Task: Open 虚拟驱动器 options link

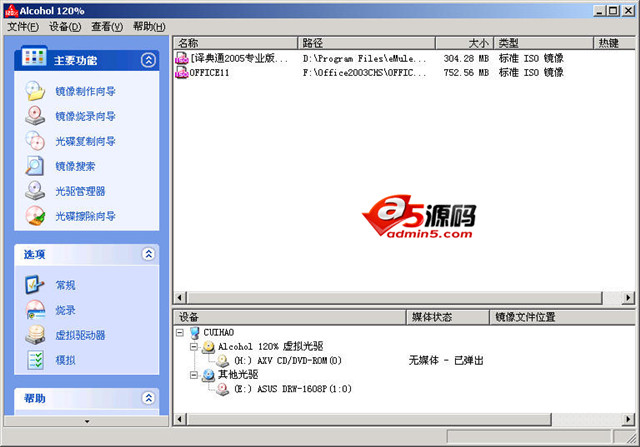Action: pyautogui.click(x=80, y=335)
